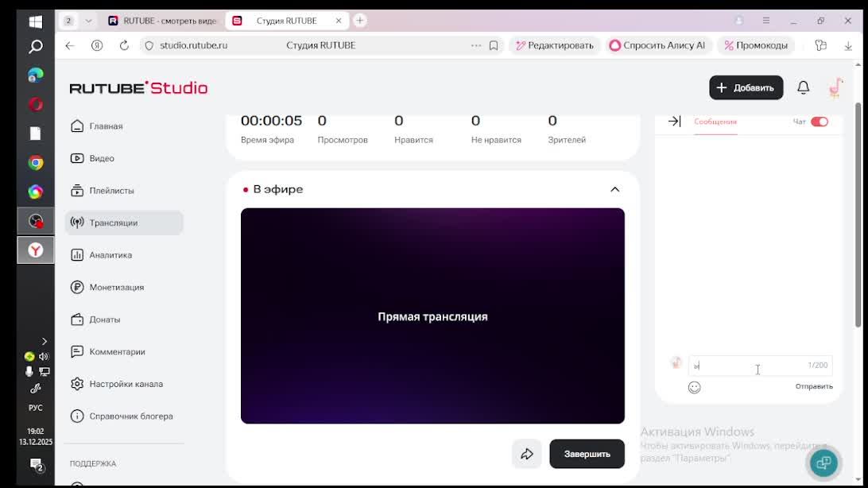Focus the chat message input field
Screen dimensions: 868x488
pyautogui.click(x=760, y=365)
